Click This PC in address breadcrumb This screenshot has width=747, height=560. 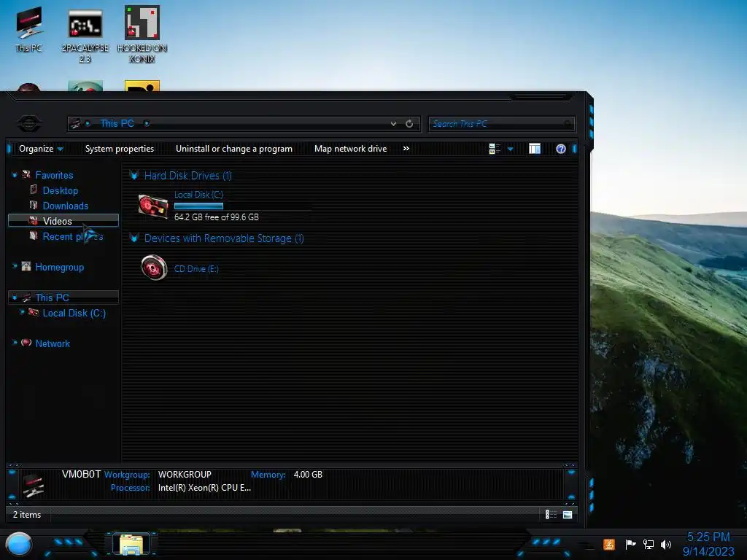117,123
